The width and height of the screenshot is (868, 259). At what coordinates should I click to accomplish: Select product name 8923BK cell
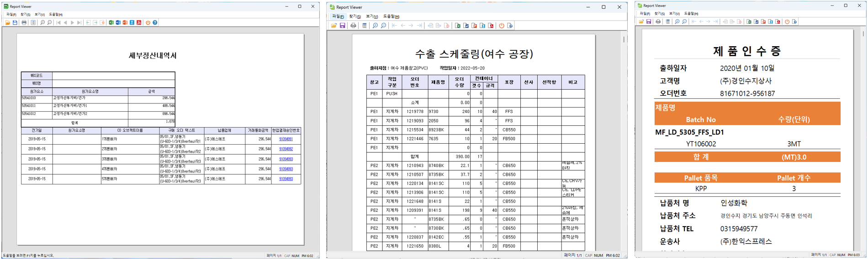coord(438,130)
